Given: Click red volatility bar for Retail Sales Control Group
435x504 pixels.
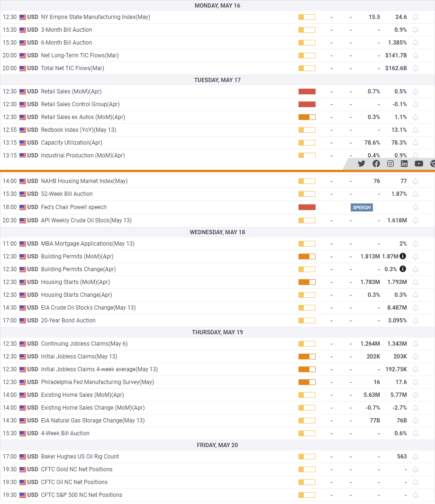Looking at the screenshot, I should tap(307, 104).
